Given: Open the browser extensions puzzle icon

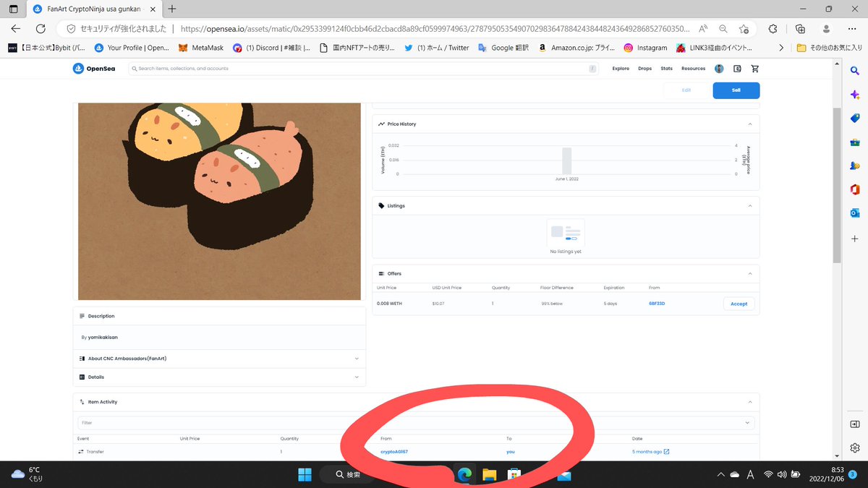Looking at the screenshot, I should (773, 29).
